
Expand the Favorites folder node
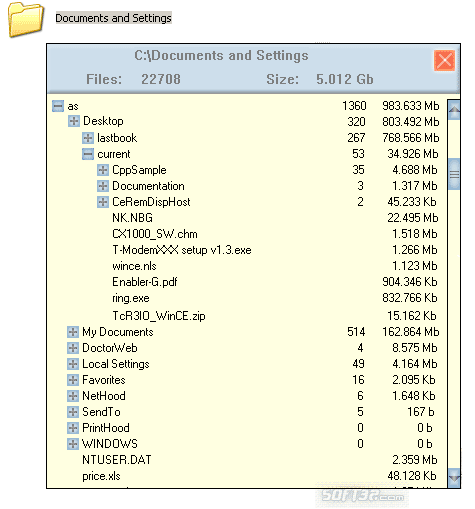73,380
